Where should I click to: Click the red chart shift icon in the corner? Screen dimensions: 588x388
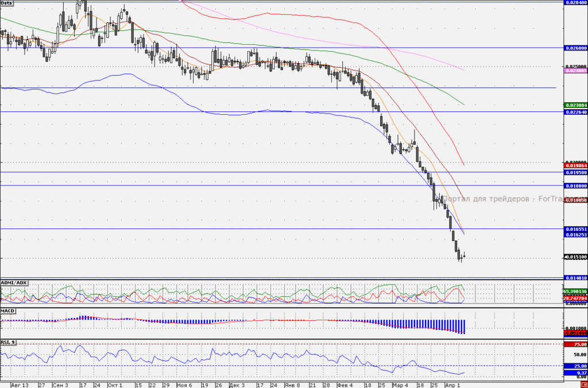click(585, 385)
